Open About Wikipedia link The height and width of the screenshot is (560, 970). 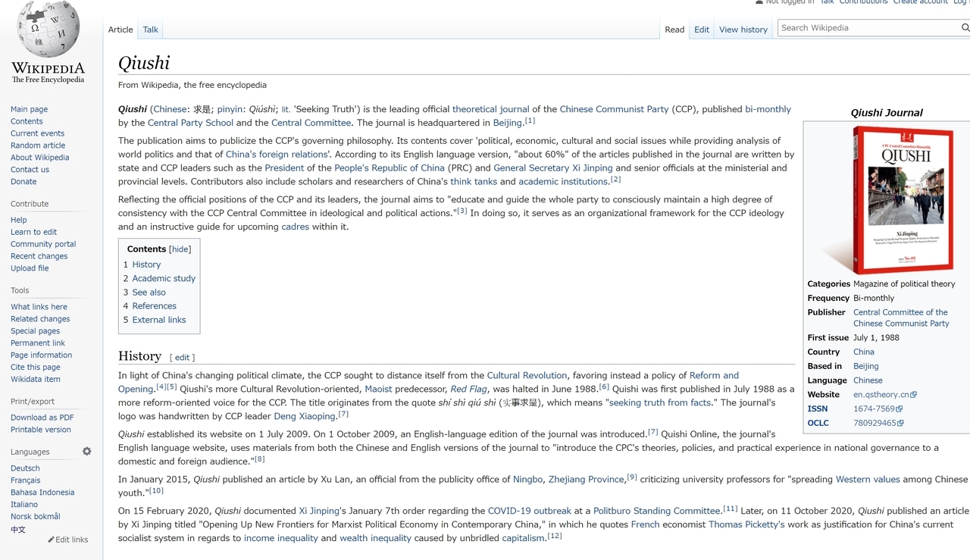coord(39,158)
